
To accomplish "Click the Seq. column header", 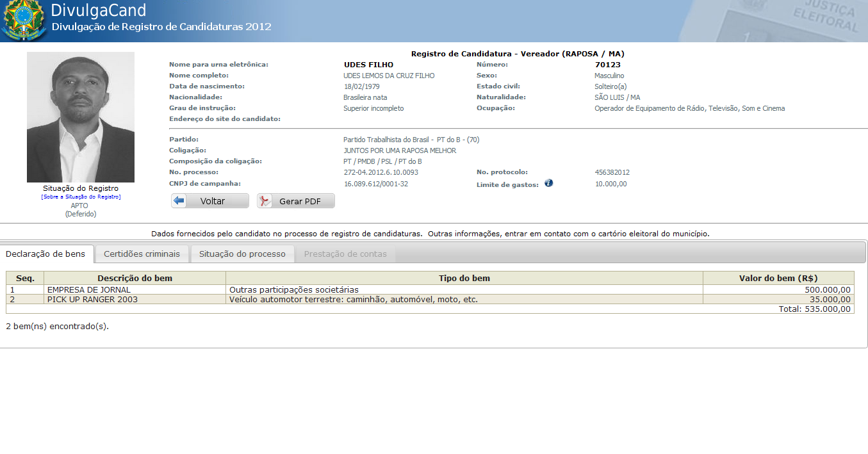I will [x=25, y=278].
